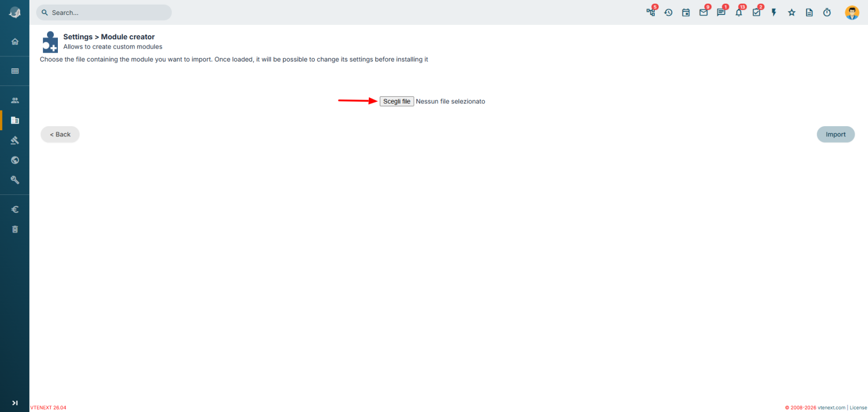Focus the Search input field
This screenshot has height=412, width=868.
[104, 12]
